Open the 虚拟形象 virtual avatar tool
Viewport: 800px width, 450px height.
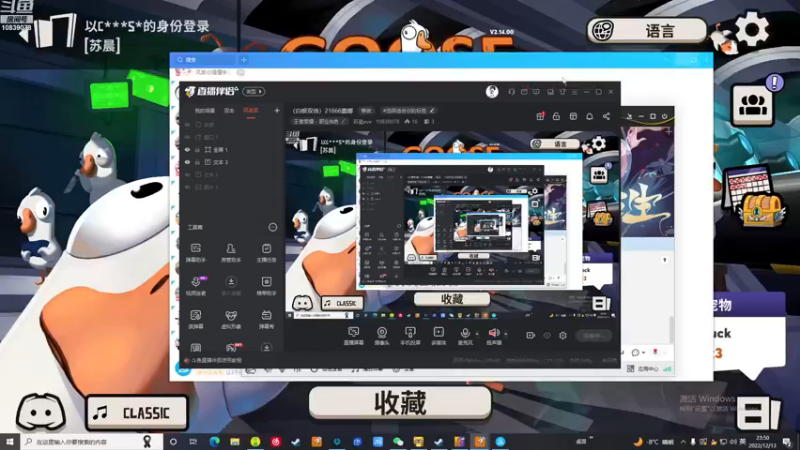tap(231, 319)
